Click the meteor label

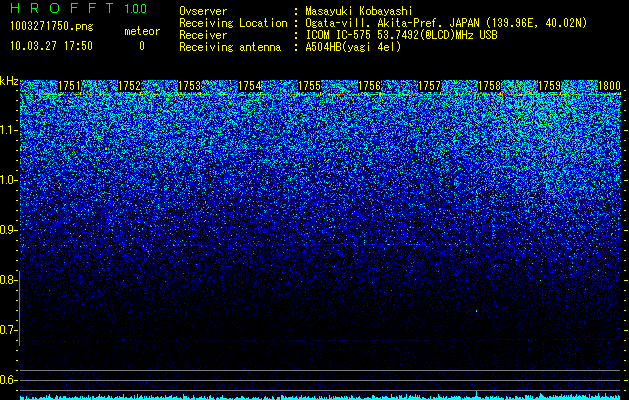click(142, 31)
